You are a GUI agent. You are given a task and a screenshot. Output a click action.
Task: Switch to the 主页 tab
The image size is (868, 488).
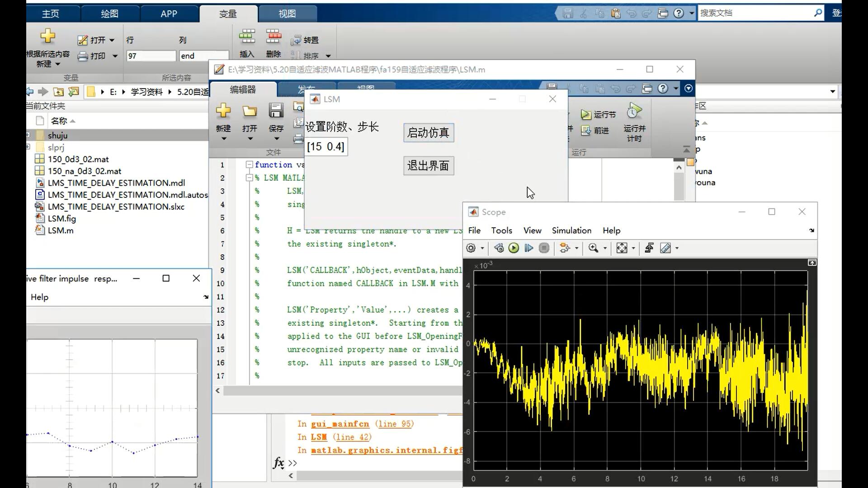point(51,14)
